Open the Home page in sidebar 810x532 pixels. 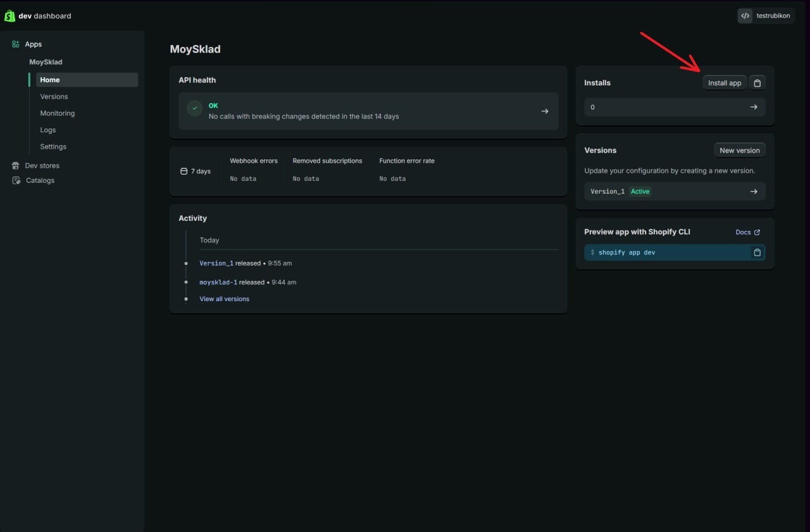pyautogui.click(x=87, y=80)
